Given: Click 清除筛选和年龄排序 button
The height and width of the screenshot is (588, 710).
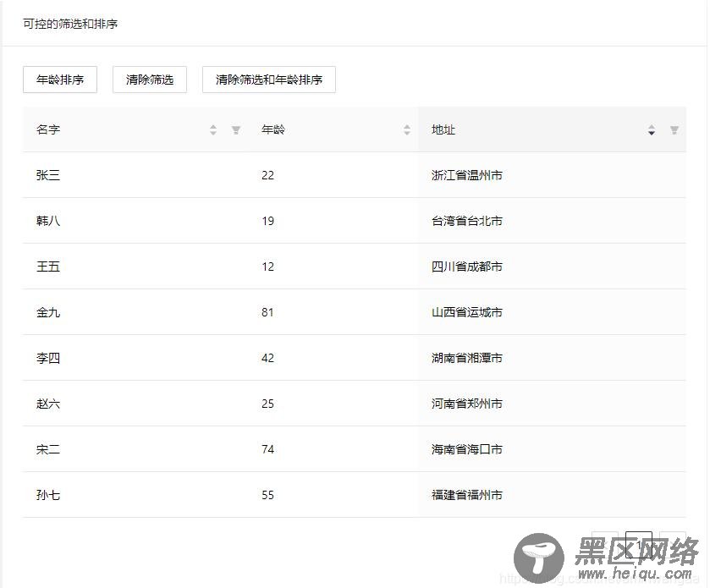Looking at the screenshot, I should pyautogui.click(x=268, y=80).
